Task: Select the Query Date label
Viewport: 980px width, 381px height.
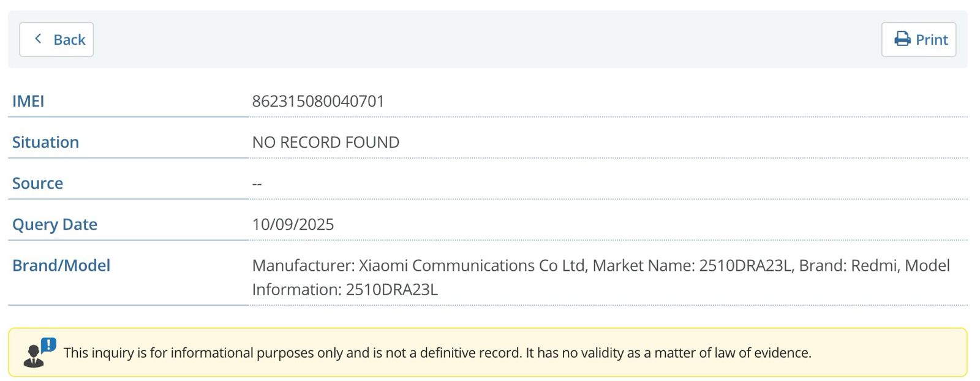Action: (55, 224)
